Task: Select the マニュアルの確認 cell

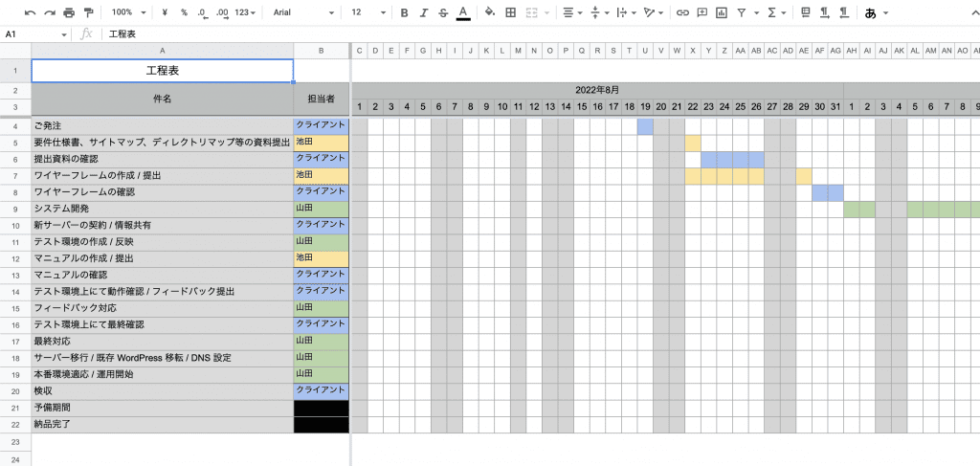Action: pos(163,275)
